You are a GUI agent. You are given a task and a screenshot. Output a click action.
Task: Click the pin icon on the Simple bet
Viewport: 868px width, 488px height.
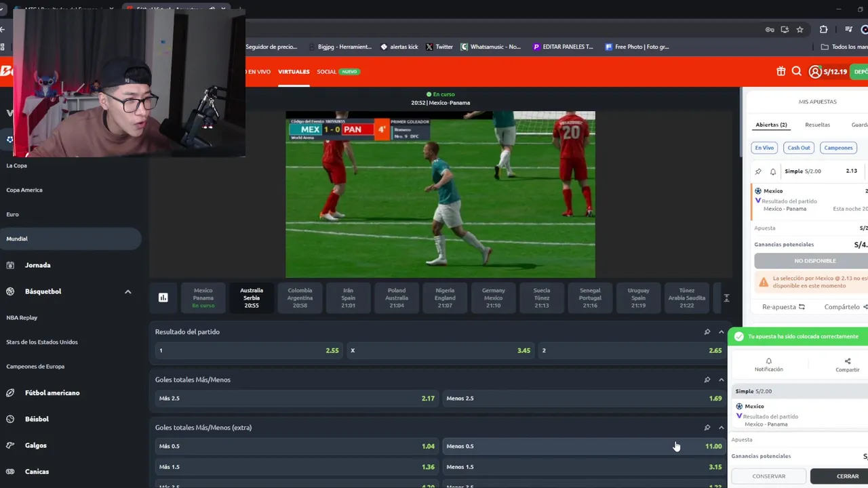(x=758, y=171)
